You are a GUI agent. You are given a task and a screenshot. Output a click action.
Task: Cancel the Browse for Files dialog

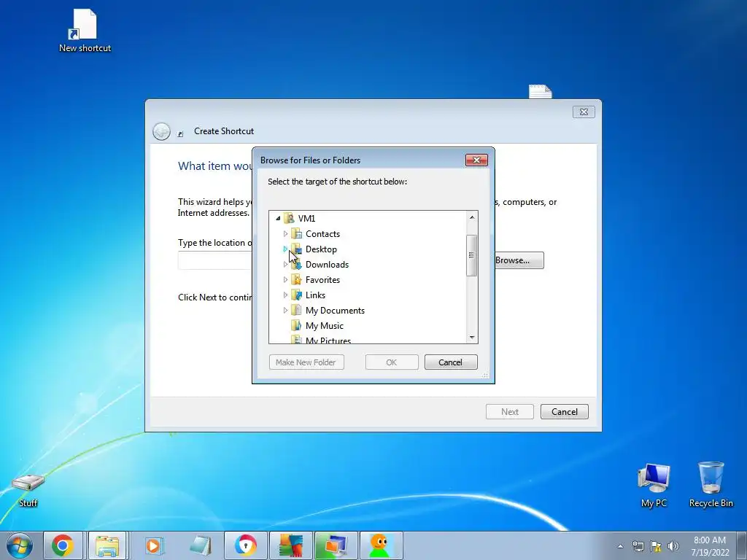451,362
